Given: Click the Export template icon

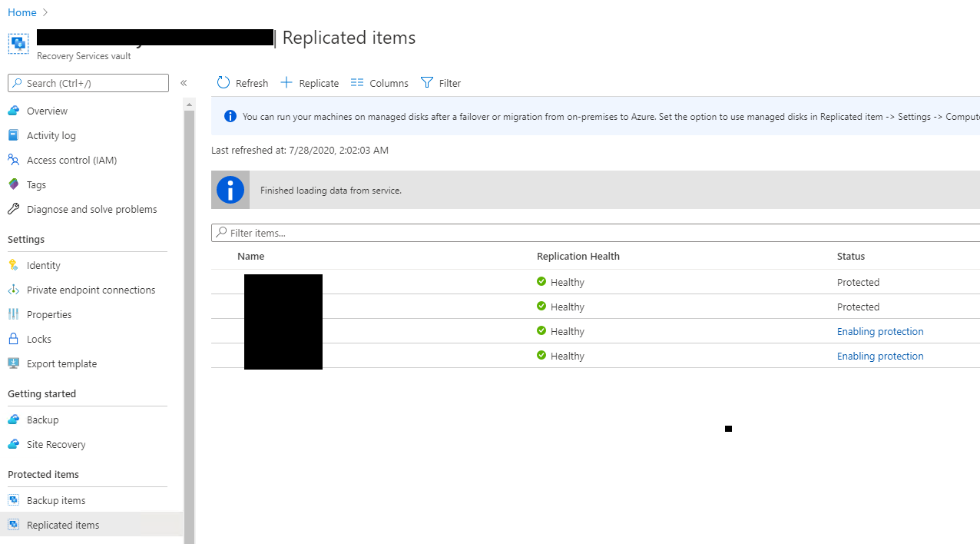Looking at the screenshot, I should tap(13, 364).
